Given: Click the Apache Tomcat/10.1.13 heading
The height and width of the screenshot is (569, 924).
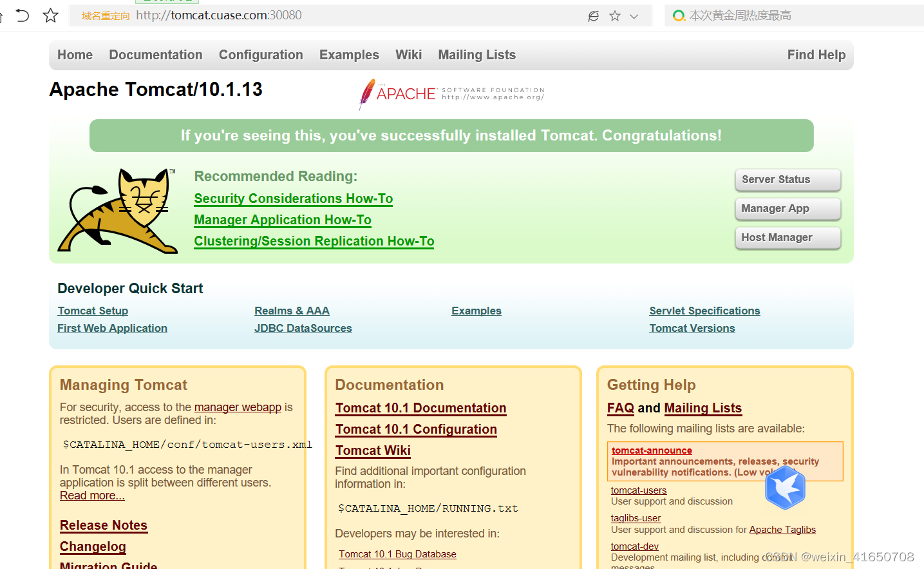Looking at the screenshot, I should point(156,90).
